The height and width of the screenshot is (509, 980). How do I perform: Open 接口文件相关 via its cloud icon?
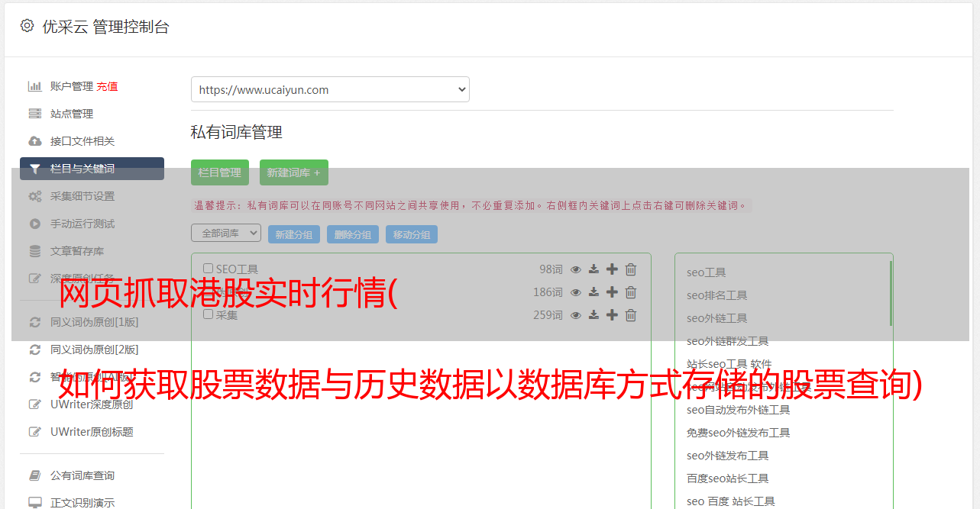point(34,141)
